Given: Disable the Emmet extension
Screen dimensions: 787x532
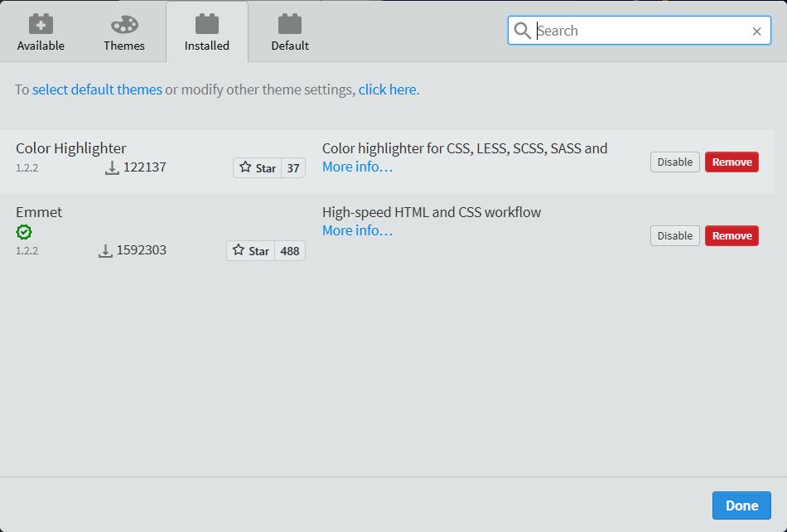Looking at the screenshot, I should click(674, 235).
